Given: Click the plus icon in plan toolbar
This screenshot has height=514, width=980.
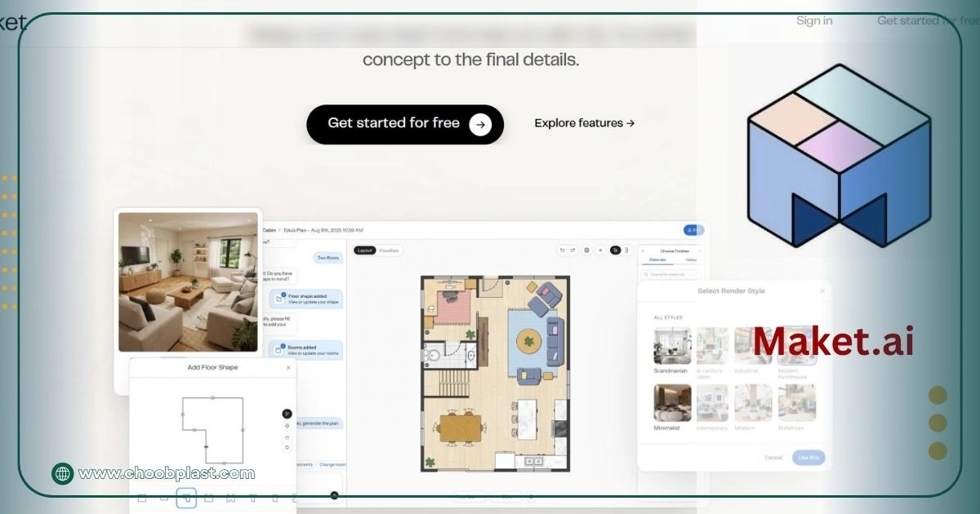Looking at the screenshot, I should click(600, 250).
